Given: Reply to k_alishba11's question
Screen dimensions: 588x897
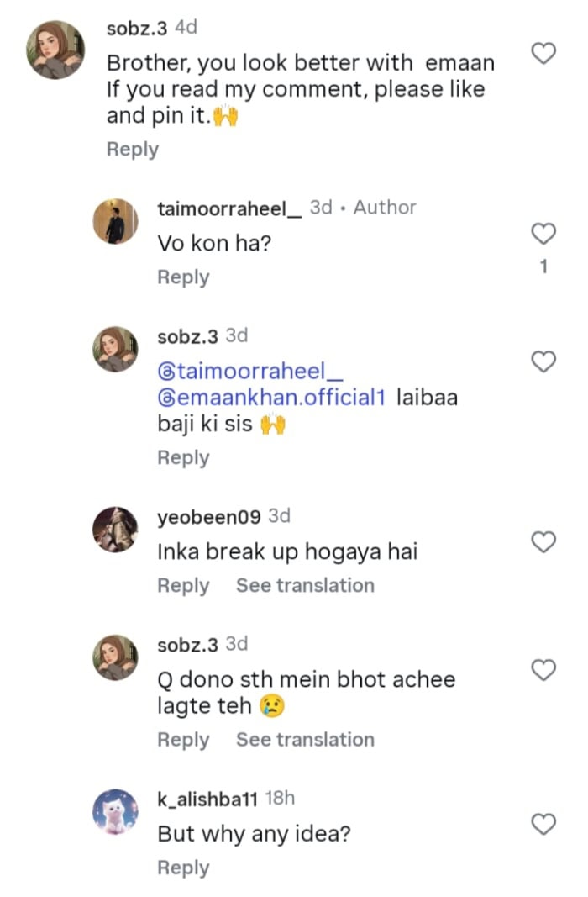Looking at the screenshot, I should click(x=184, y=868).
